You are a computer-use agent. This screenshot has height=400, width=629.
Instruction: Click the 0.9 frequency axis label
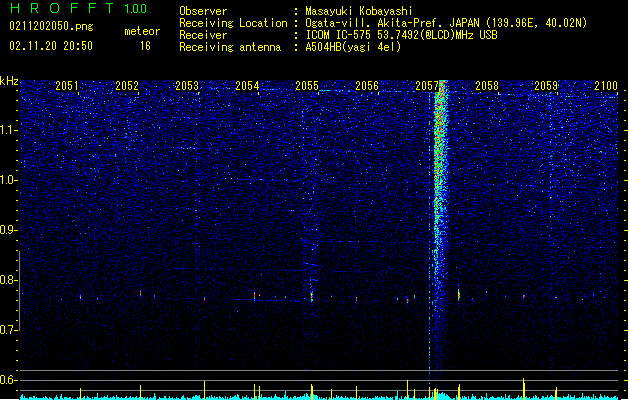click(8, 230)
